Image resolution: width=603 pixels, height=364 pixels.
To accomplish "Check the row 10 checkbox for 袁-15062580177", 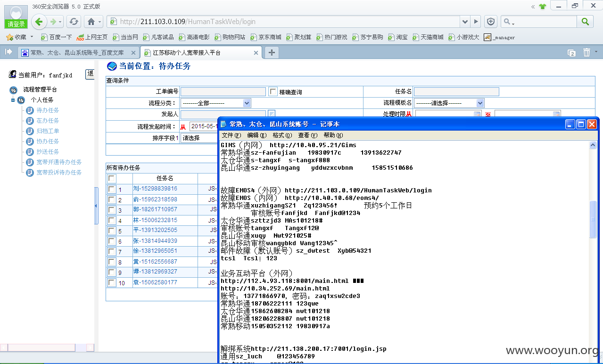I will click(112, 282).
